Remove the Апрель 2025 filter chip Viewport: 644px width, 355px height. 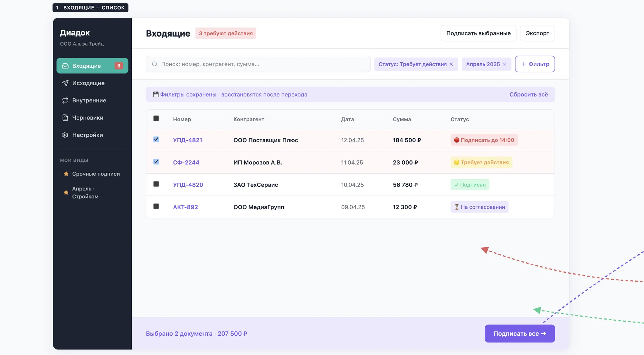pos(504,64)
